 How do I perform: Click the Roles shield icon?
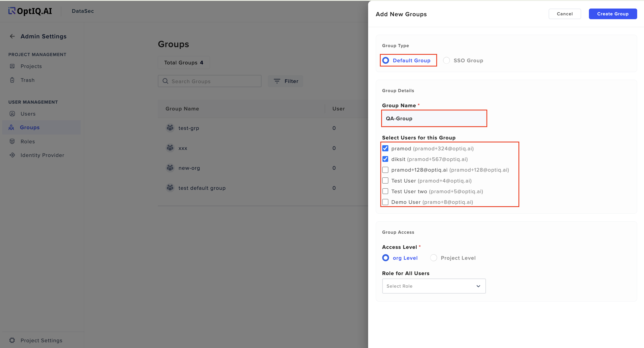click(x=12, y=142)
